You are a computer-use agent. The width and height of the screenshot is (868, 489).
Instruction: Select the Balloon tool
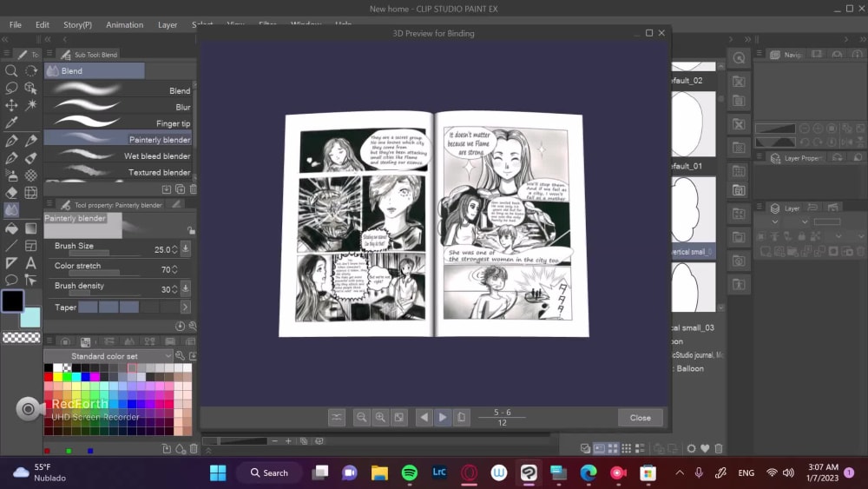point(11,281)
